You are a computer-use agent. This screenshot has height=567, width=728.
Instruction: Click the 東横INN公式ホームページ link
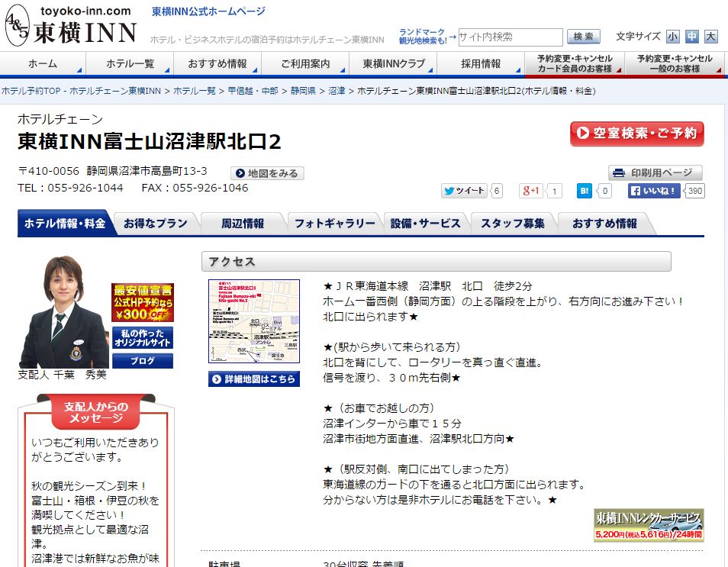[x=208, y=11]
